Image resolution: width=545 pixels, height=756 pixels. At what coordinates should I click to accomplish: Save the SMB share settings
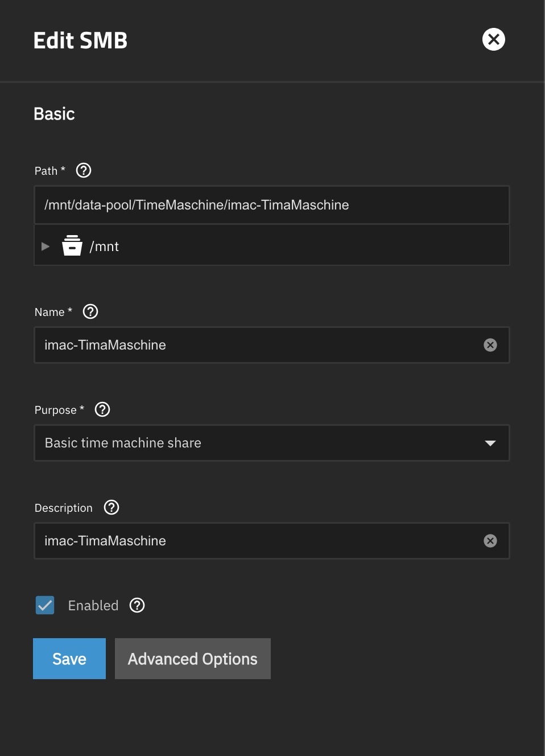(69, 659)
